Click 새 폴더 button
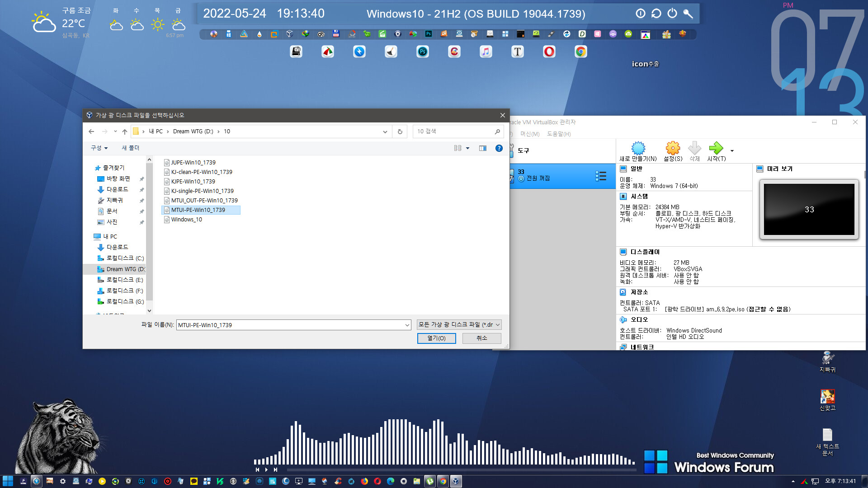Viewport: 868px width, 488px height. pyautogui.click(x=131, y=148)
